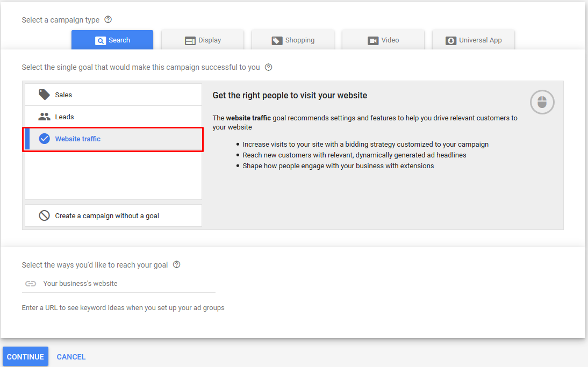Select the Universal App download icon
588x367 pixels.
point(450,40)
